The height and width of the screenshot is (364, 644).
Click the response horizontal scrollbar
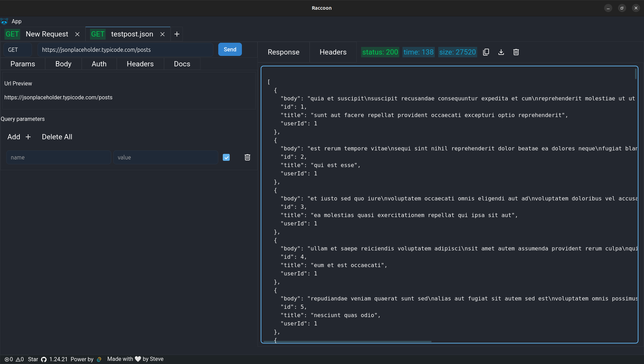348,341
